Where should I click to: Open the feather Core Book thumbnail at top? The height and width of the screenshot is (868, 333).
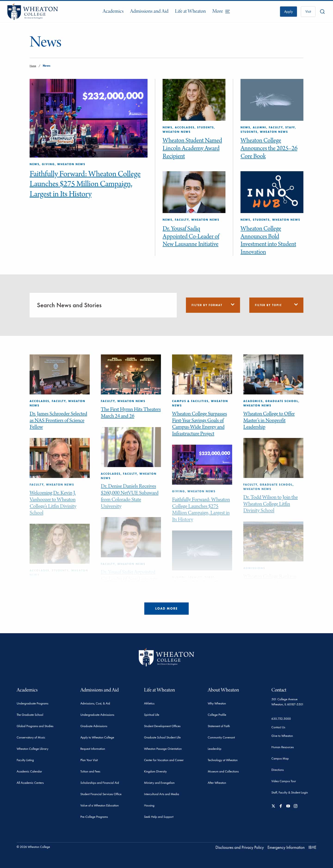tap(272, 100)
